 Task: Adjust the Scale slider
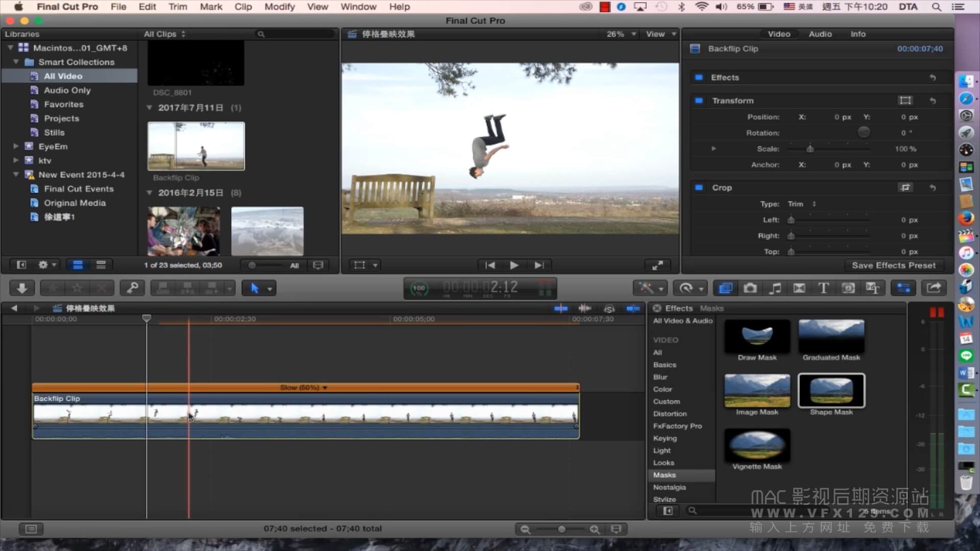coord(810,149)
